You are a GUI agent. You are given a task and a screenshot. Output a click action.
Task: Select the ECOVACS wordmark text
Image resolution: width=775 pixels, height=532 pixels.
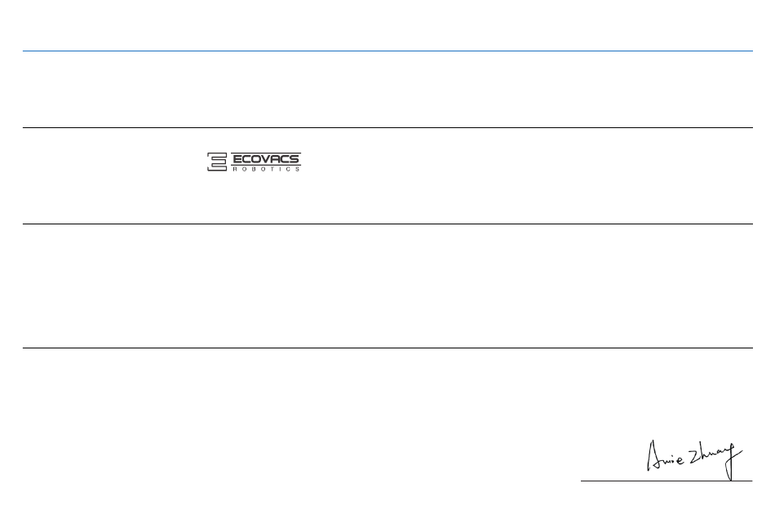(x=266, y=159)
